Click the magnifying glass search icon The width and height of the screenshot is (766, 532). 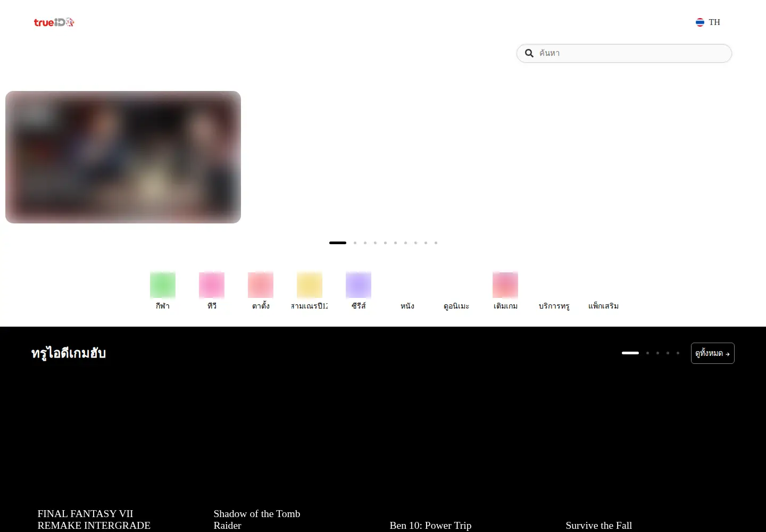click(x=529, y=53)
